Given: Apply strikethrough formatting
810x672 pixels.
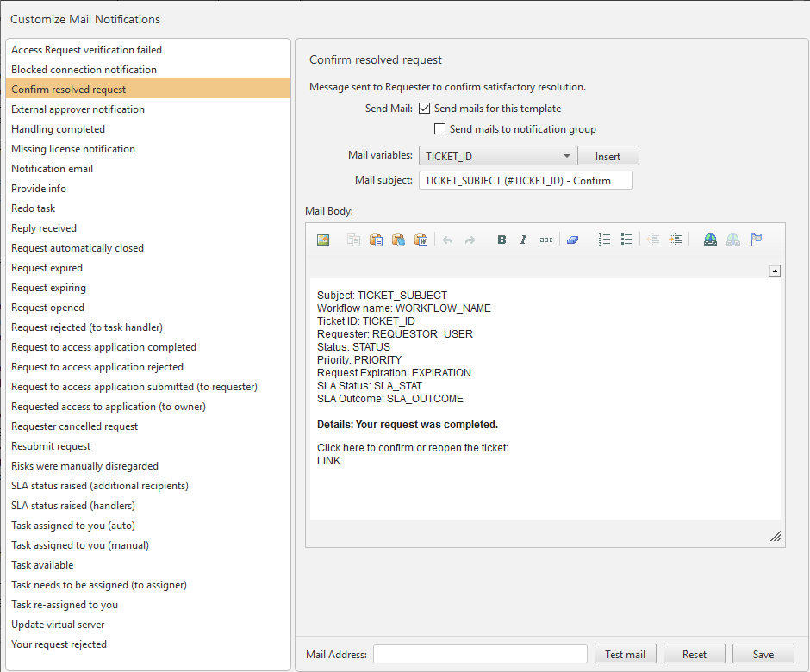Looking at the screenshot, I should tap(546, 240).
